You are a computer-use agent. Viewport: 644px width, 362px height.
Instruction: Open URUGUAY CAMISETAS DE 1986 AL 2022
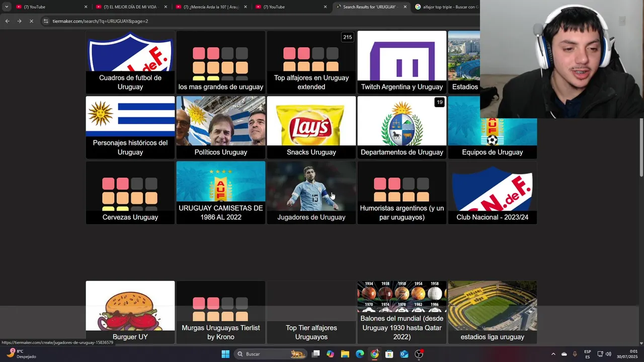pyautogui.click(x=221, y=193)
